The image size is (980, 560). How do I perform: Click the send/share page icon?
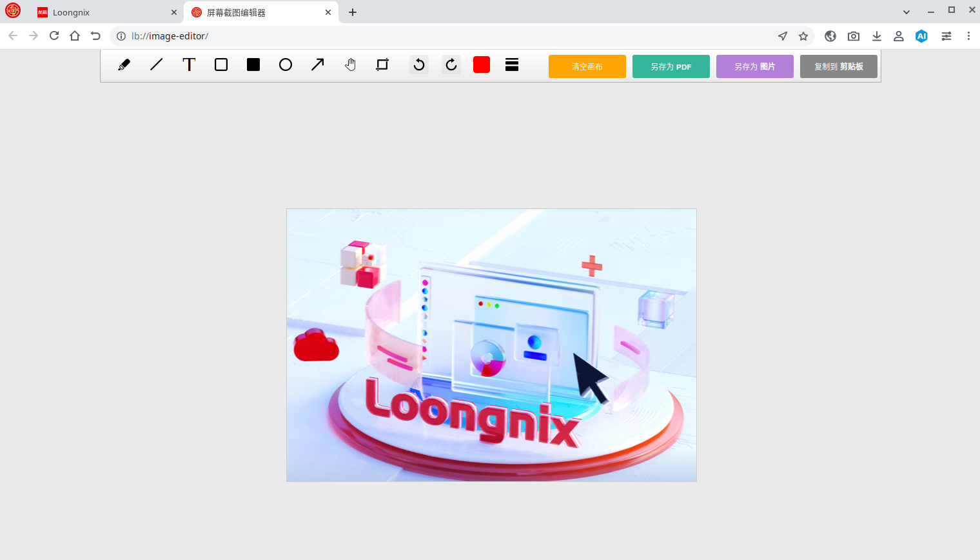pos(783,36)
